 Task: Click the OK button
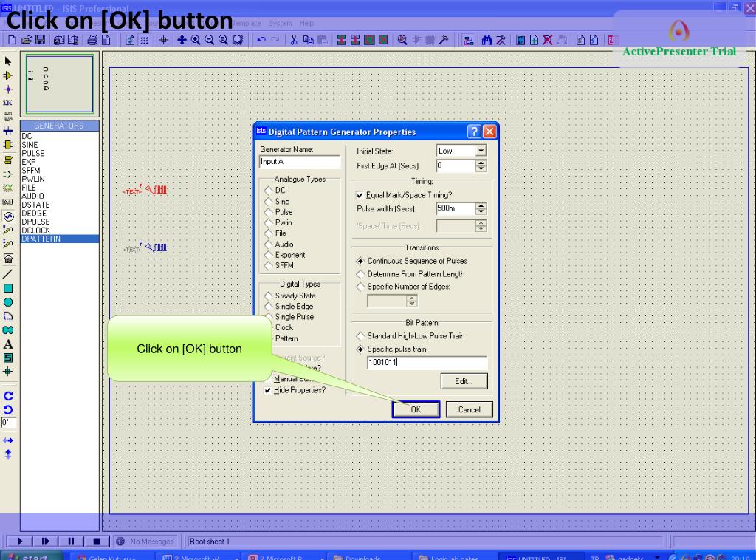(x=416, y=409)
